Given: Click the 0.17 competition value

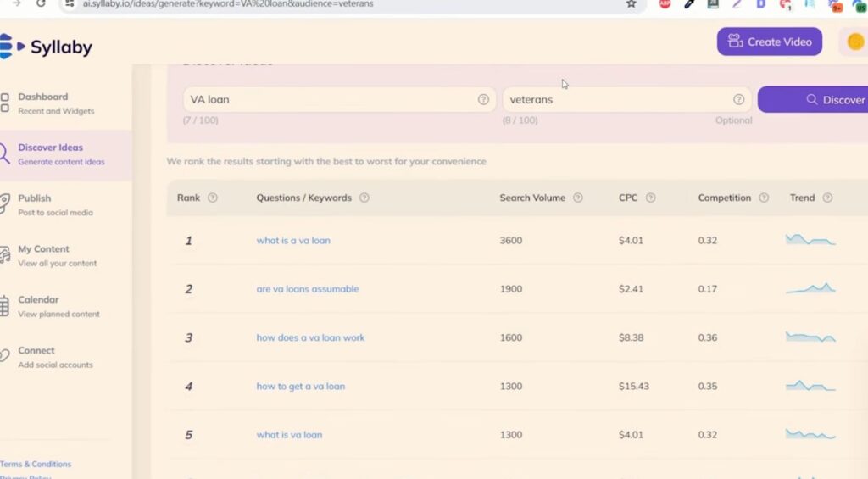Looking at the screenshot, I should coord(708,289).
